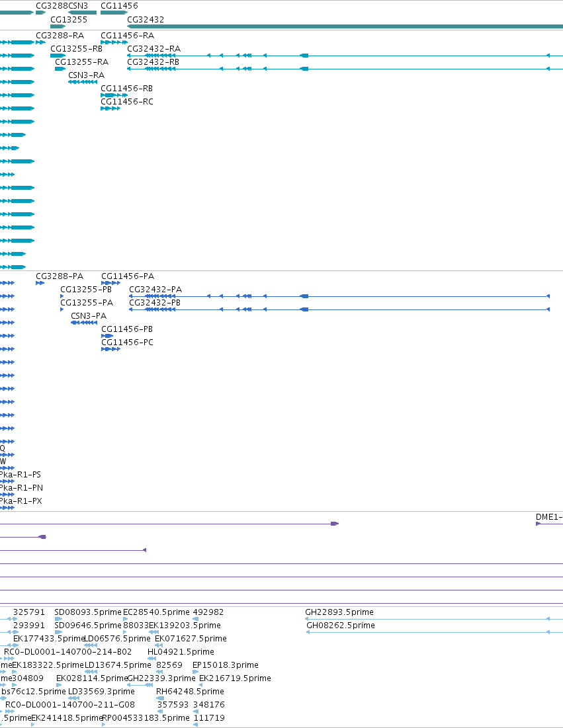The height and width of the screenshot is (728, 563).
Task: Select EST label RC0-DL0001-140700-214-B02
Action: (x=68, y=652)
